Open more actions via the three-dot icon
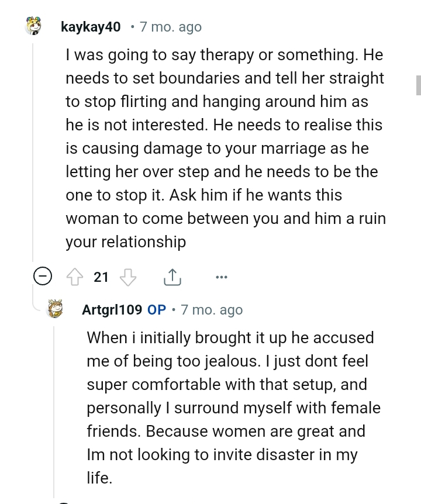 222,277
